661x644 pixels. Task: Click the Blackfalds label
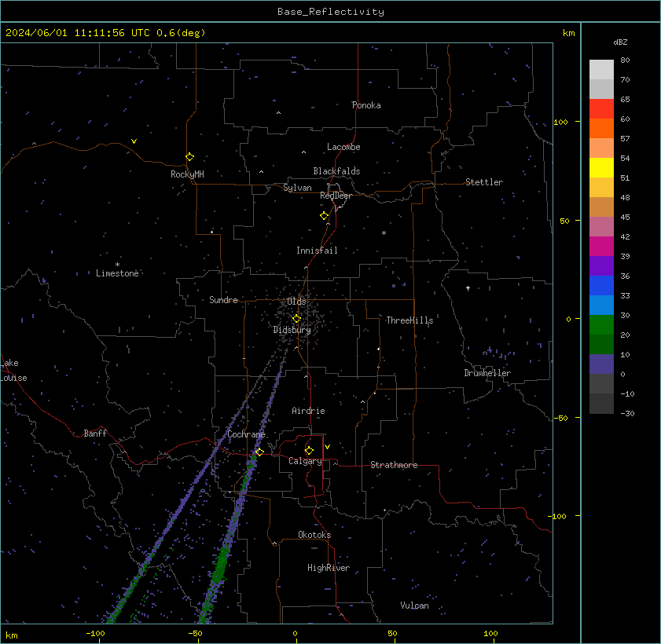(x=336, y=171)
